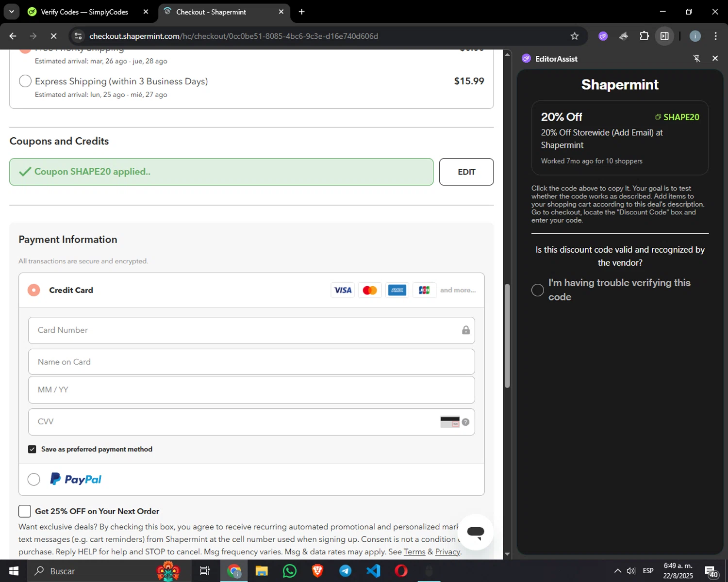The width and height of the screenshot is (728, 582).
Task: Copy the SHAPE20 coupon code
Action: [677, 117]
